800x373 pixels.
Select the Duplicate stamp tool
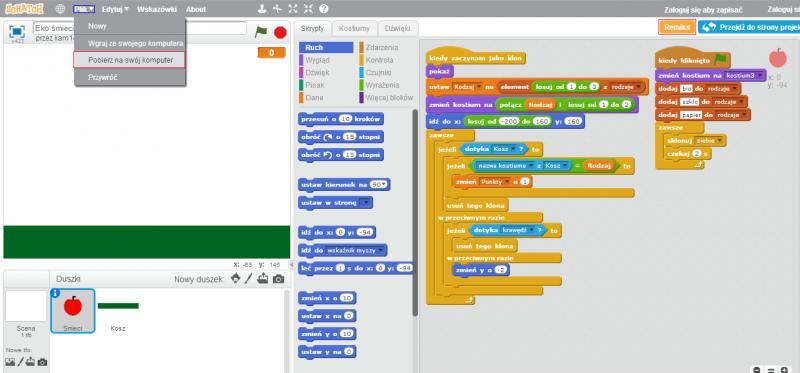tap(262, 9)
